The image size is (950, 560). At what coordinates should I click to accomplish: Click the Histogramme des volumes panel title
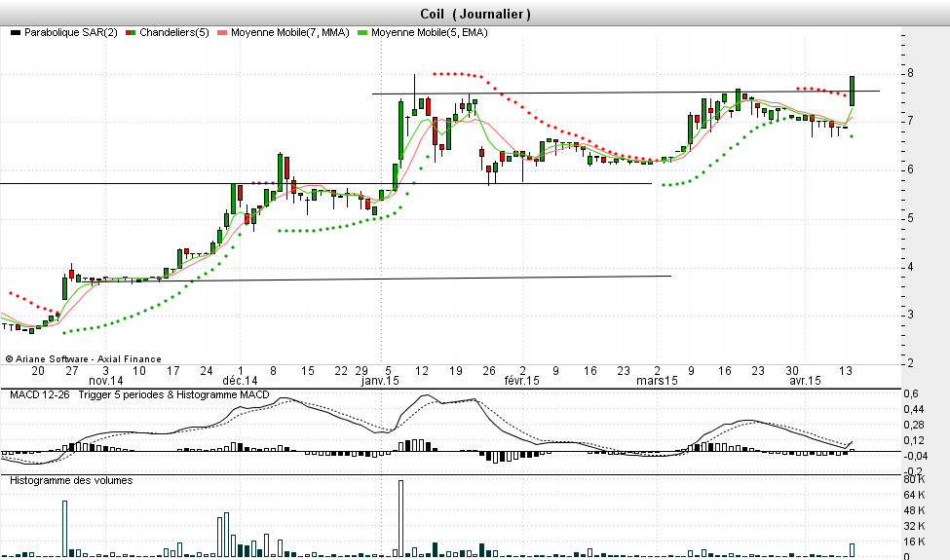pyautogui.click(x=71, y=480)
